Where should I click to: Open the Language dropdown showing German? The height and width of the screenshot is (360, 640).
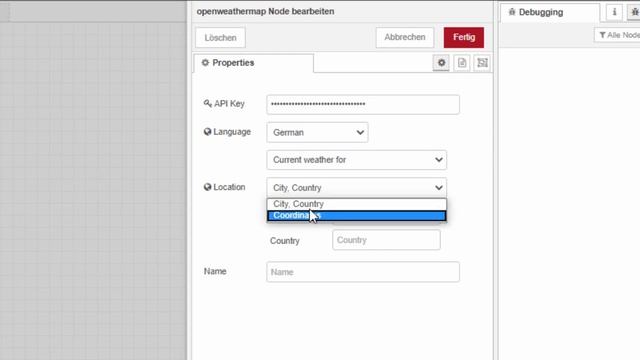point(318,132)
